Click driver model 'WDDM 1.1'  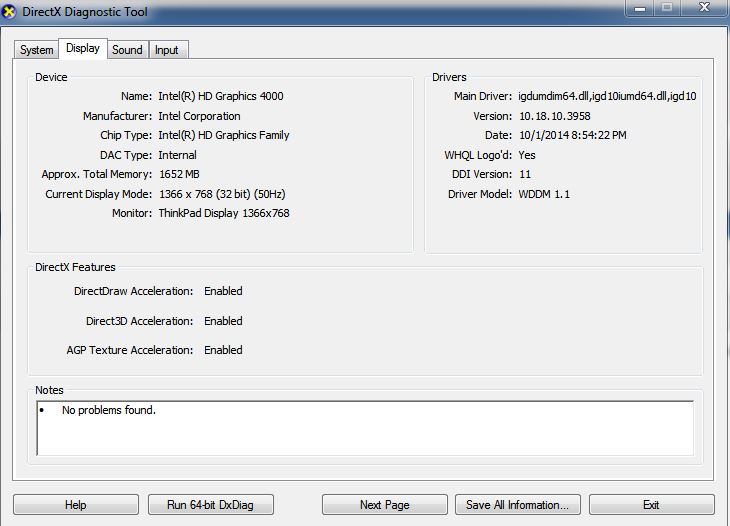tap(544, 194)
